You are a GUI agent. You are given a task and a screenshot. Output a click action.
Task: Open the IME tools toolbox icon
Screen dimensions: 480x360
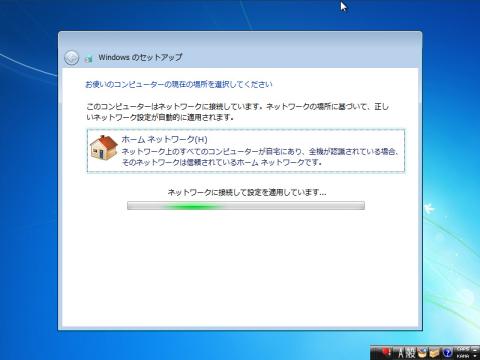434,353
